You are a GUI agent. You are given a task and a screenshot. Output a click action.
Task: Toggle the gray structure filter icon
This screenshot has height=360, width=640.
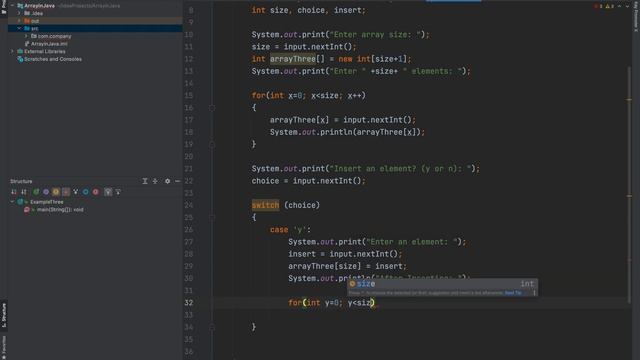(108, 192)
